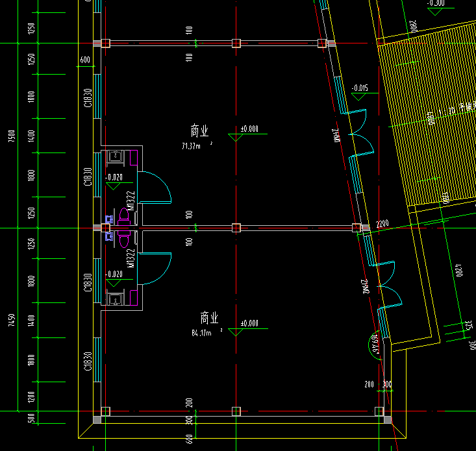
Task: Click the 2800 dimension text
Action: click(x=414, y=27)
